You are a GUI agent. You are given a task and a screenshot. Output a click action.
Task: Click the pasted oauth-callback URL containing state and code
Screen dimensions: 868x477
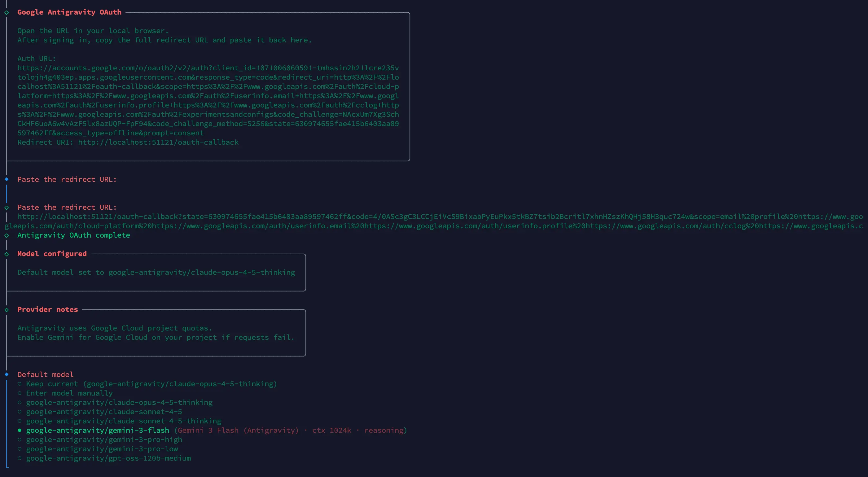click(434, 221)
